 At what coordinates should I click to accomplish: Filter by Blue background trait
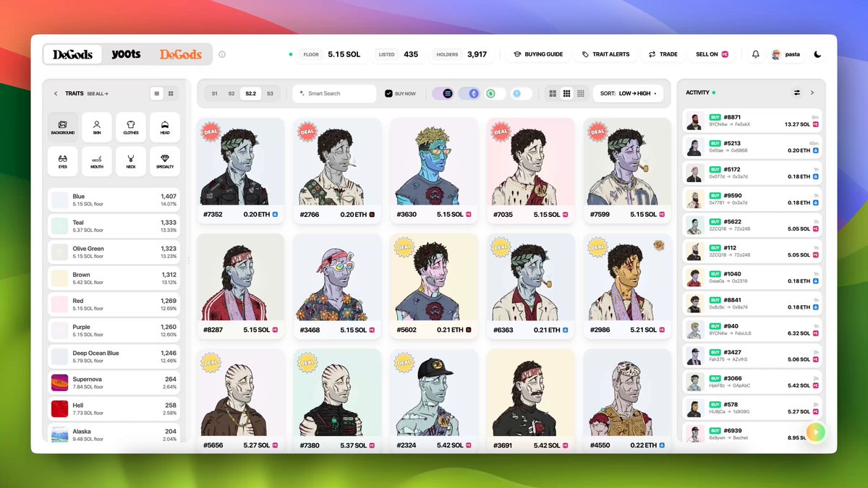point(114,200)
